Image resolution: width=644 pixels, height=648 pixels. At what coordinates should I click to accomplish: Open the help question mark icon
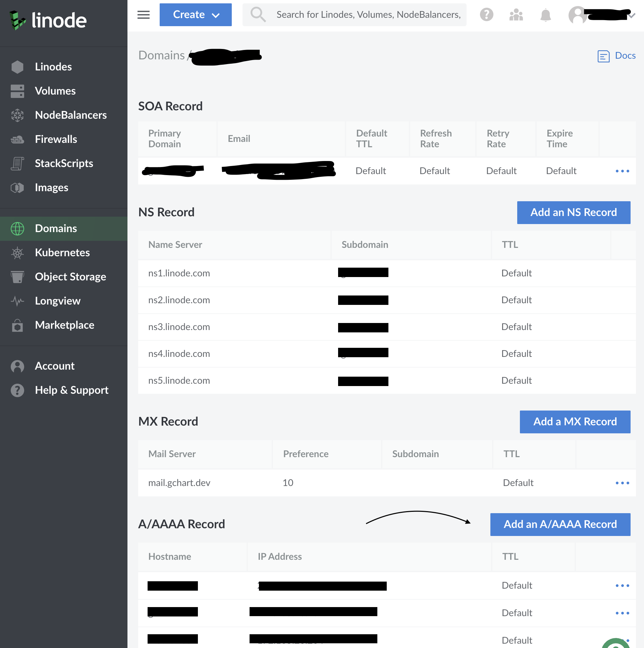click(x=487, y=15)
